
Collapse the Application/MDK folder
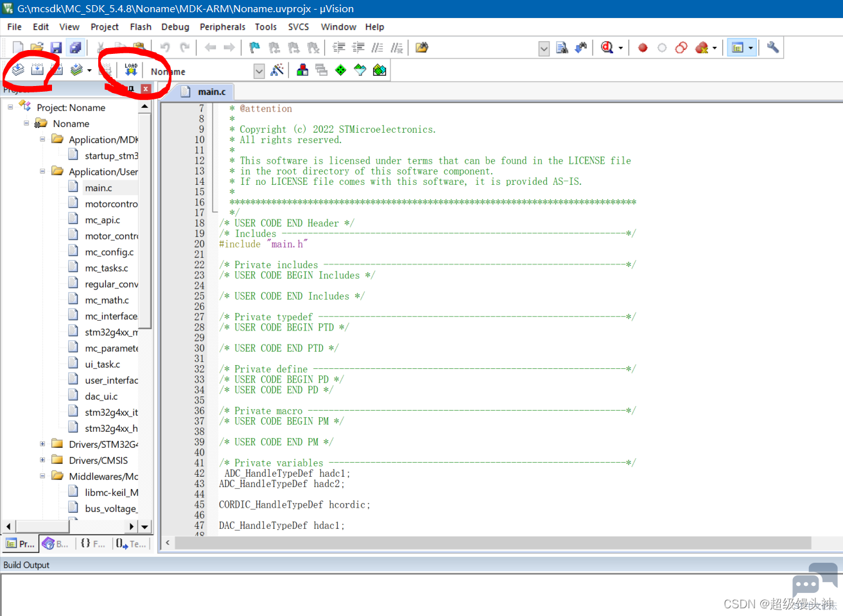coord(42,139)
